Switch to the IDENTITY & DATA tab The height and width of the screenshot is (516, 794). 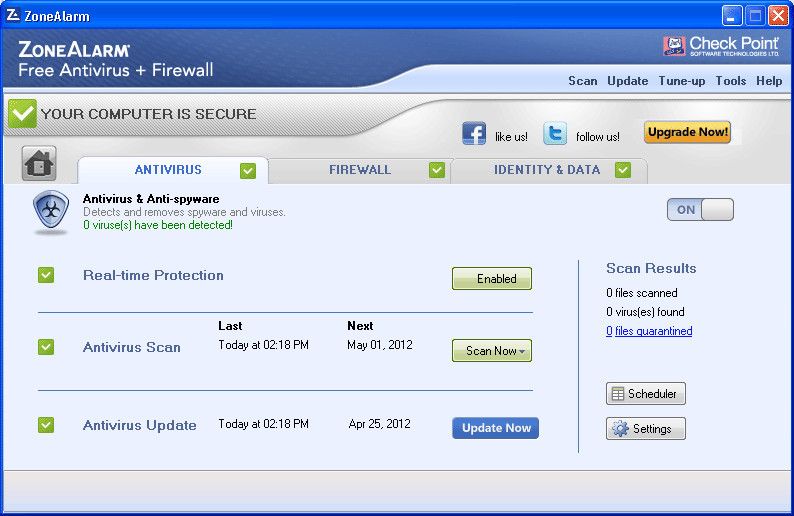549,170
